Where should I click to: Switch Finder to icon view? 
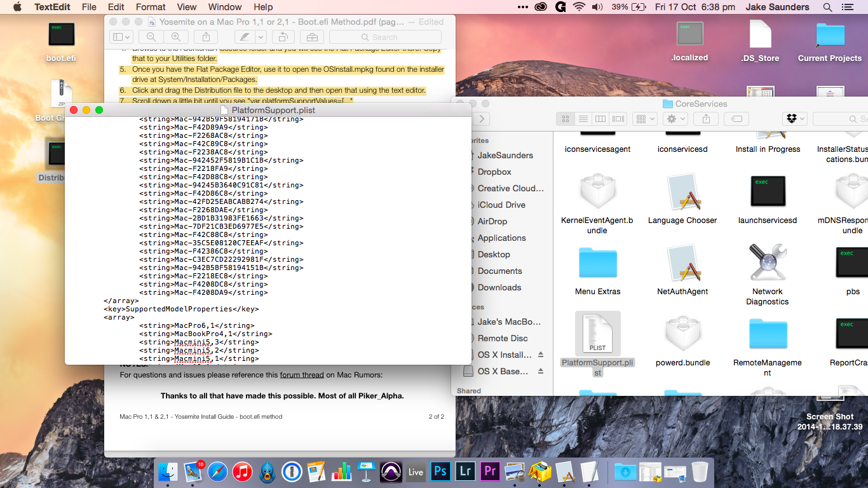click(x=565, y=119)
